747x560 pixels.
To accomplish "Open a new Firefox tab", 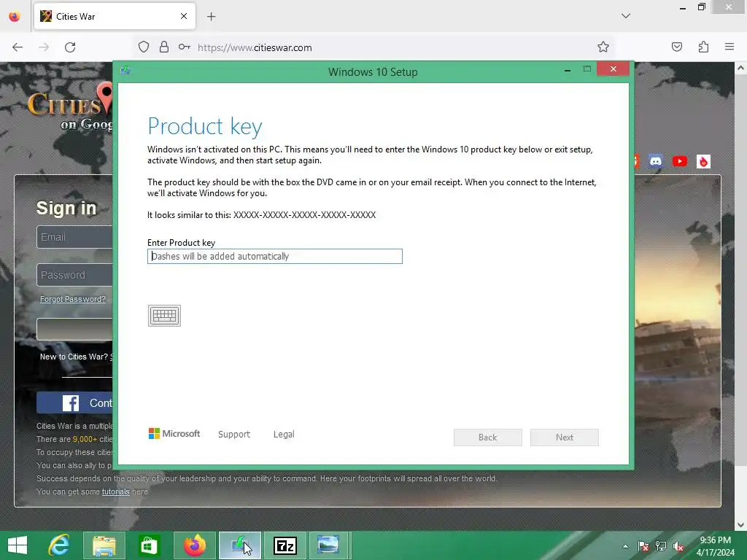I will 212,17.
